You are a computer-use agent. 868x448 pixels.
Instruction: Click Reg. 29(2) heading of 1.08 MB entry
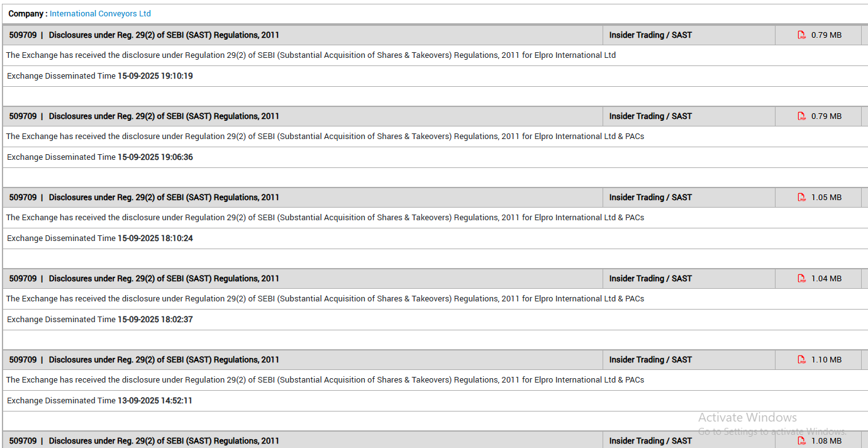[x=164, y=441]
